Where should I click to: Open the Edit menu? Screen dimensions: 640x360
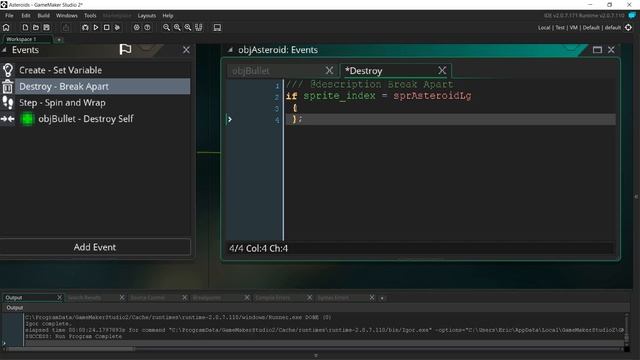point(26,16)
